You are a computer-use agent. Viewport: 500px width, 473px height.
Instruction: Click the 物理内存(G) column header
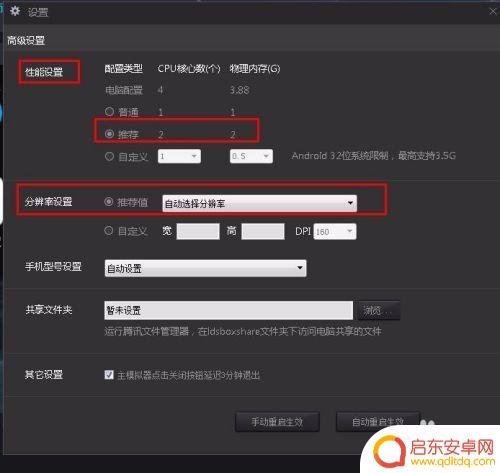(x=255, y=69)
